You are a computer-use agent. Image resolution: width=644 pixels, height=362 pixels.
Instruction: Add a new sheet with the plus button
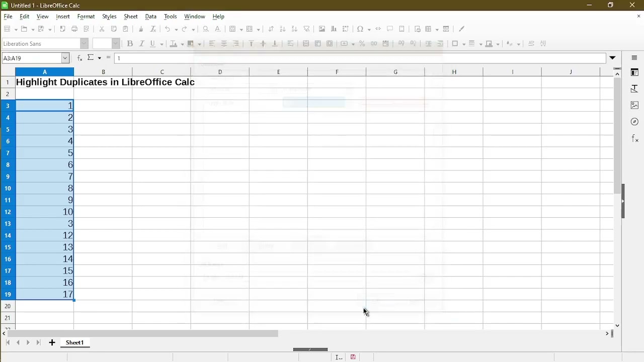52,342
